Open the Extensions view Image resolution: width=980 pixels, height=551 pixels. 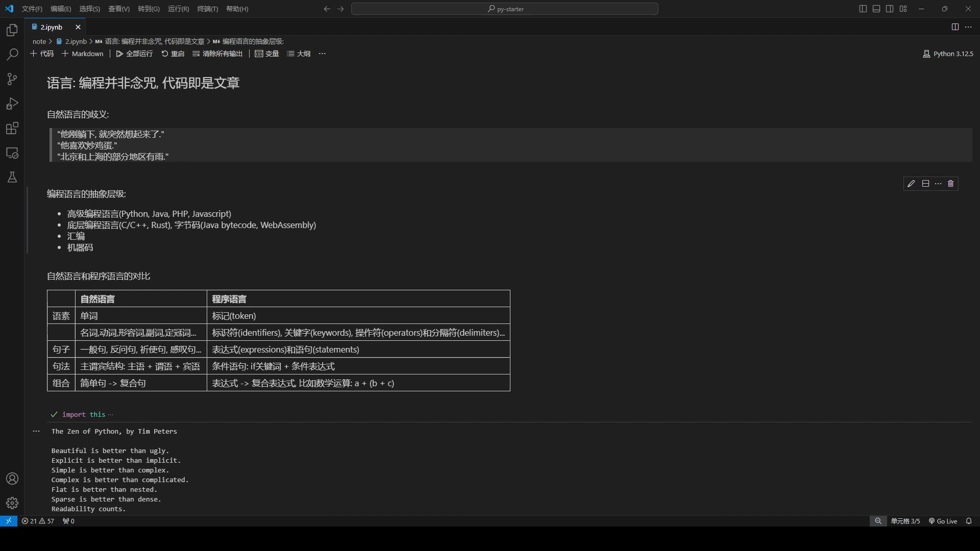point(12,128)
